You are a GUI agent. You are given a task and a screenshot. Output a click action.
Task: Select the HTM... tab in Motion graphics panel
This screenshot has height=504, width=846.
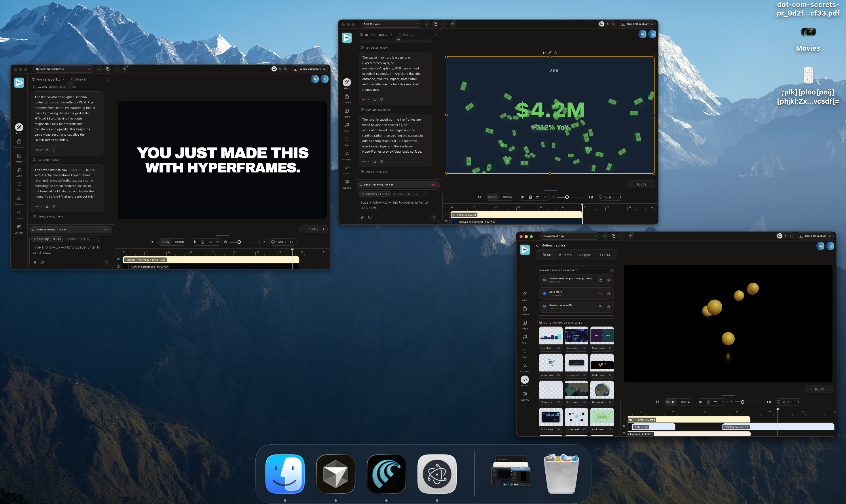(x=605, y=255)
